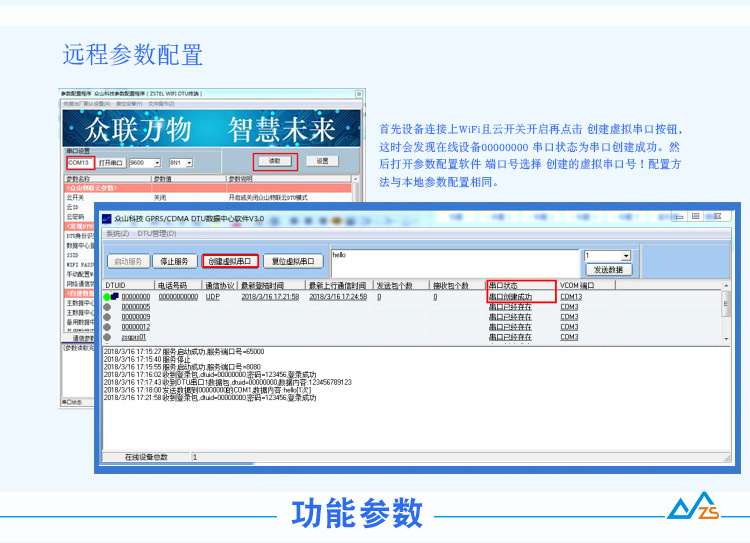This screenshot has height=543, width=750.
Task: Click the device list scroll-down arrow
Action: tap(726, 339)
